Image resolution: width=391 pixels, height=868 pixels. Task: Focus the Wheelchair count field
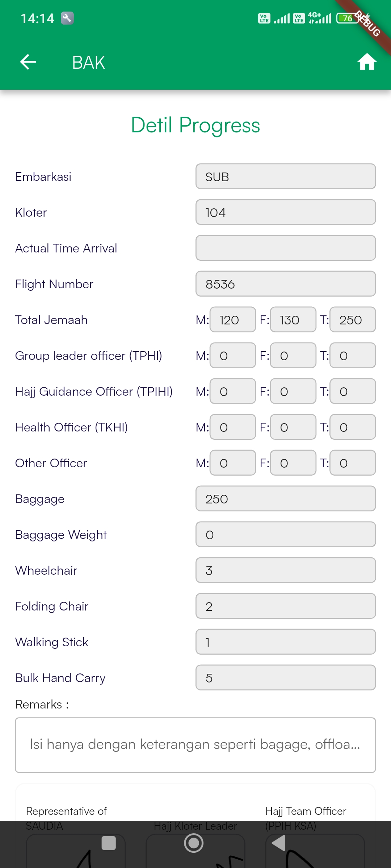(x=285, y=570)
